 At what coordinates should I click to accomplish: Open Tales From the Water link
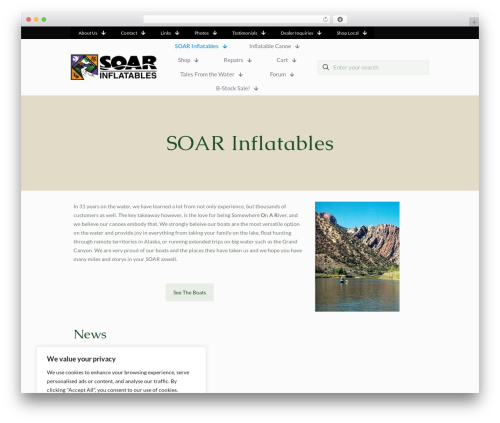click(x=207, y=75)
